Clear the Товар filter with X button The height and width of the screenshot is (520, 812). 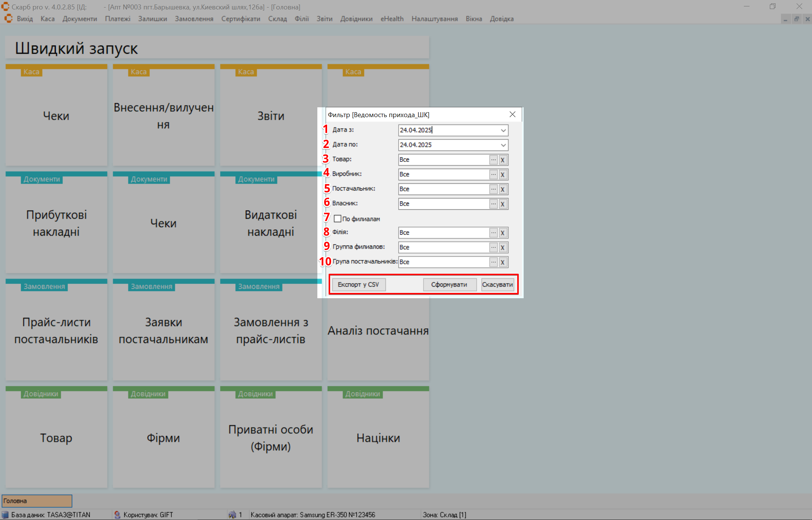coord(503,160)
